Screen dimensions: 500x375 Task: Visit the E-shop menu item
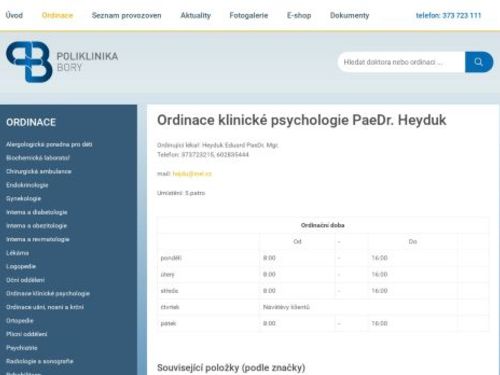(299, 15)
